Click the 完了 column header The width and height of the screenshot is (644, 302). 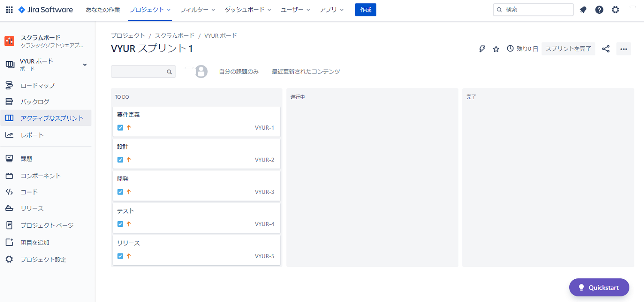(471, 97)
